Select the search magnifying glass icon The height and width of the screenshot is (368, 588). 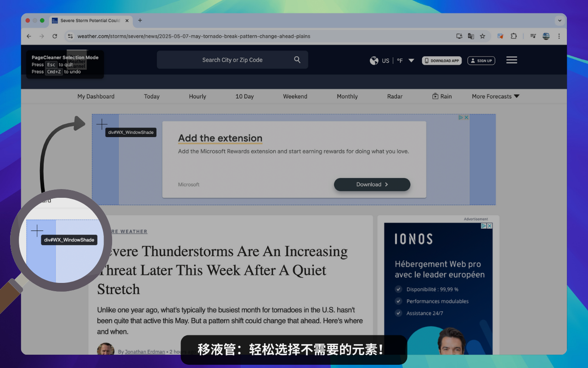297,59
